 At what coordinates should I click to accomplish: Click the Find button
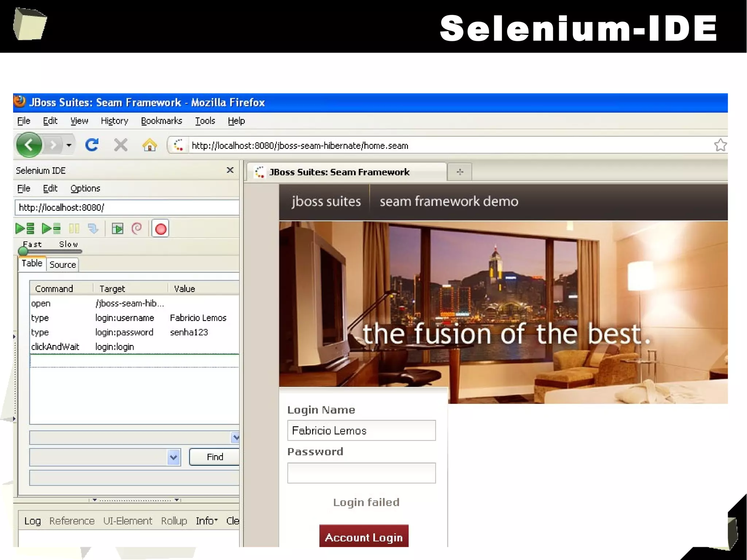click(x=214, y=457)
